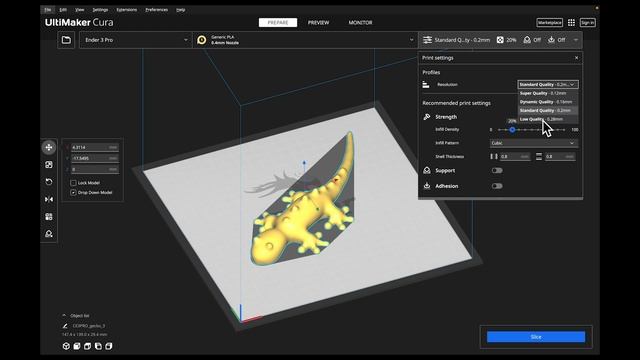Viewport: 640px width, 360px height.
Task: Click the pencil rename icon for model
Action: (65, 326)
